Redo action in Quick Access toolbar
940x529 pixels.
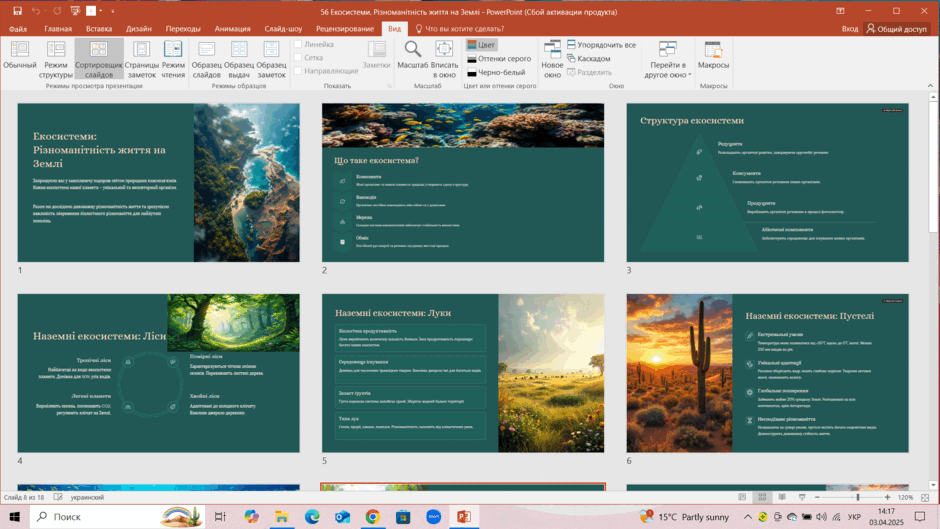pos(57,11)
